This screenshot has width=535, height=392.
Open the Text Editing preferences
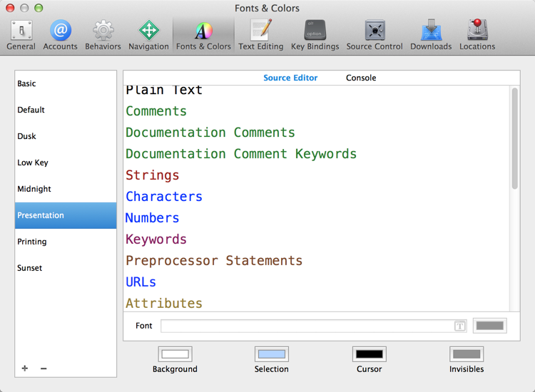point(260,35)
